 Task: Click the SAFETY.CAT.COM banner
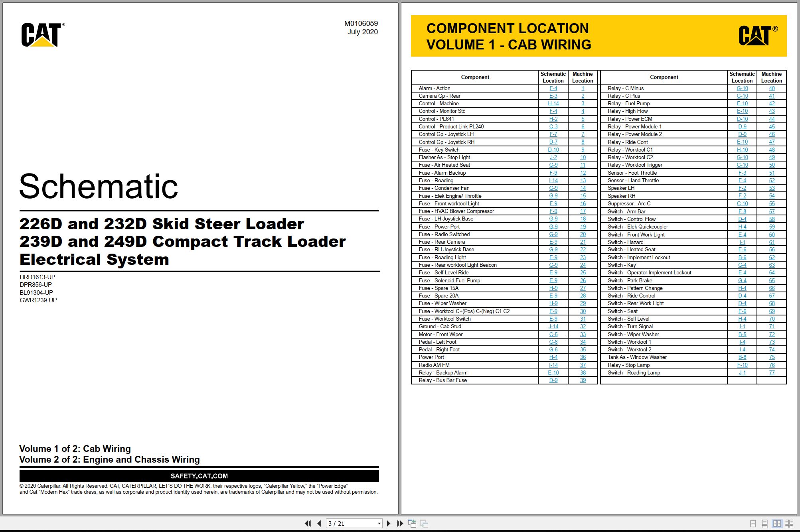[199, 476]
